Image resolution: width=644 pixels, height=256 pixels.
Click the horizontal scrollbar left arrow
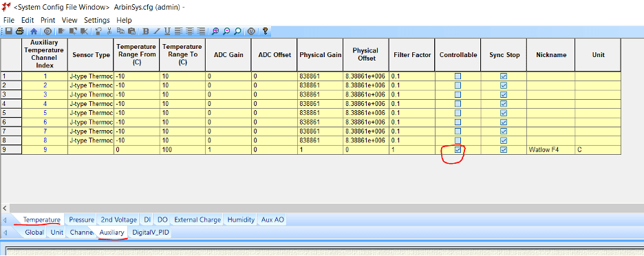pos(5,208)
